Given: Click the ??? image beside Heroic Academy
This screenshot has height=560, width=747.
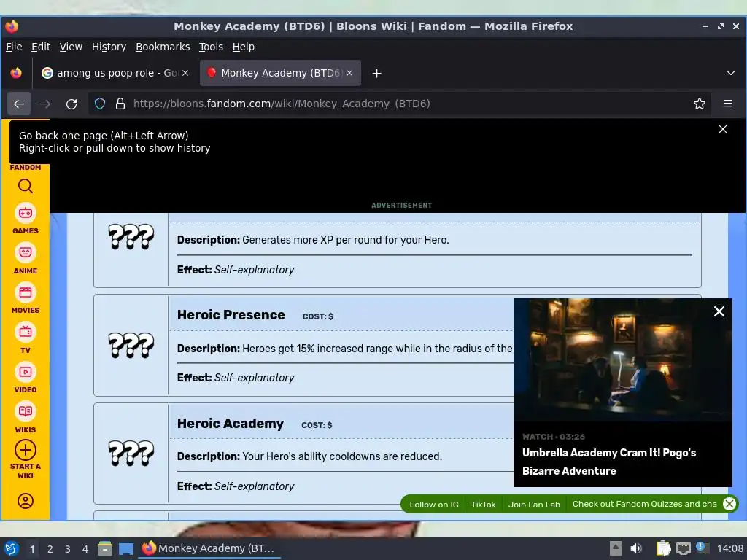Looking at the screenshot, I should [131, 453].
